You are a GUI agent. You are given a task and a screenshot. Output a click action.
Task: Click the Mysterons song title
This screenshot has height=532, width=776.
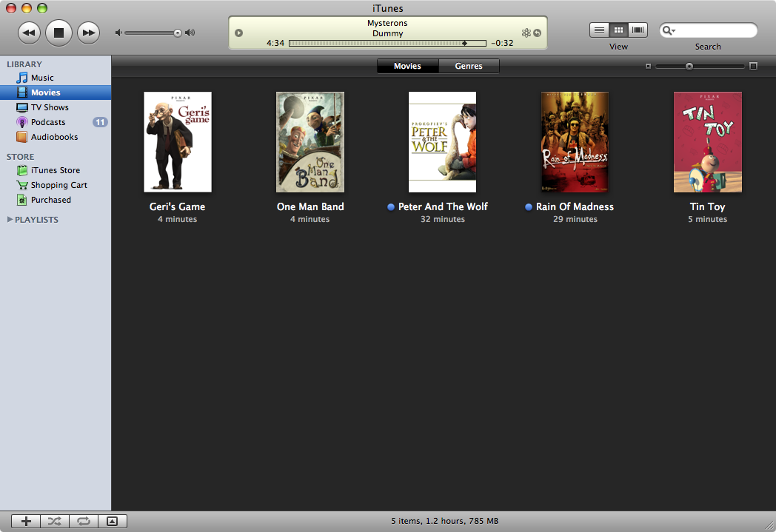coord(387,23)
